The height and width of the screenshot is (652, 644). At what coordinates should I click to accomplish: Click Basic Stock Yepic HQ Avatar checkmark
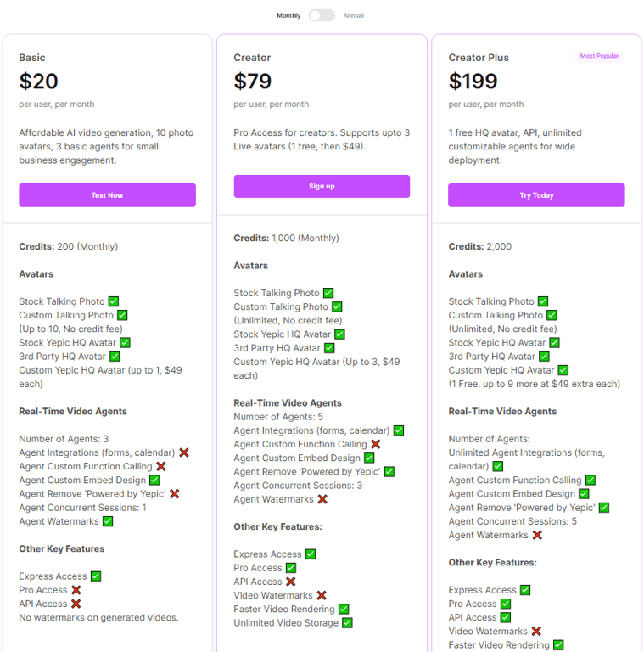(125, 343)
